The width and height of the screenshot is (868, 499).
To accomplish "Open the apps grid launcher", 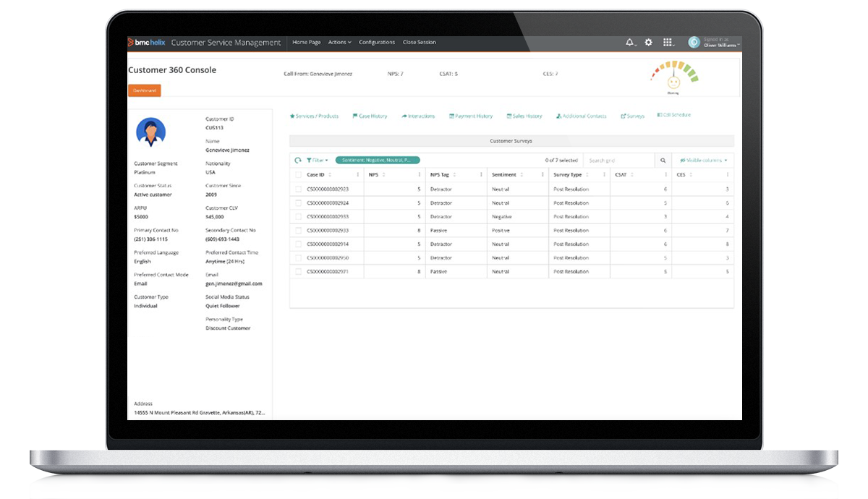I will (x=668, y=43).
